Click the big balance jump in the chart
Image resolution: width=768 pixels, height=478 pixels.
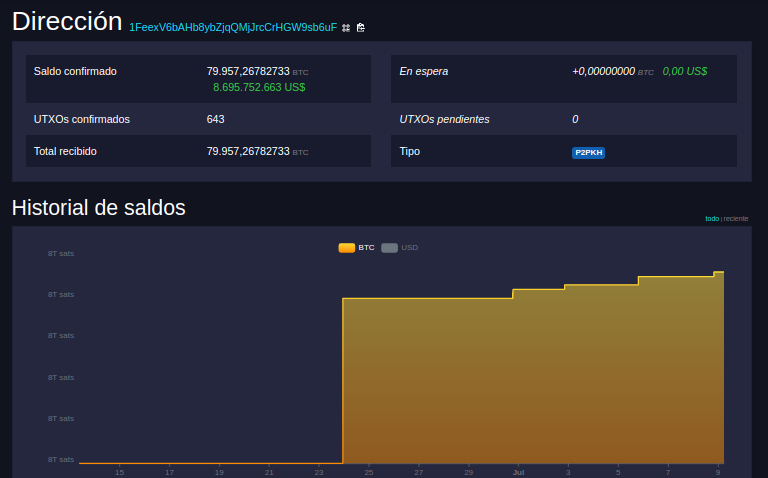343,380
